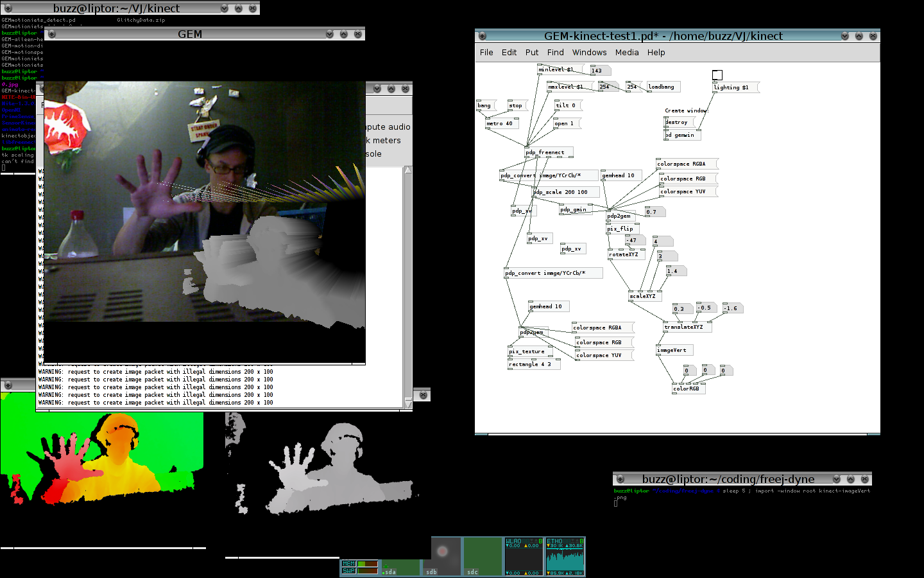Viewport: 924px width, 578px height.
Task: Select the pdp_freenect object
Action: coord(549,152)
